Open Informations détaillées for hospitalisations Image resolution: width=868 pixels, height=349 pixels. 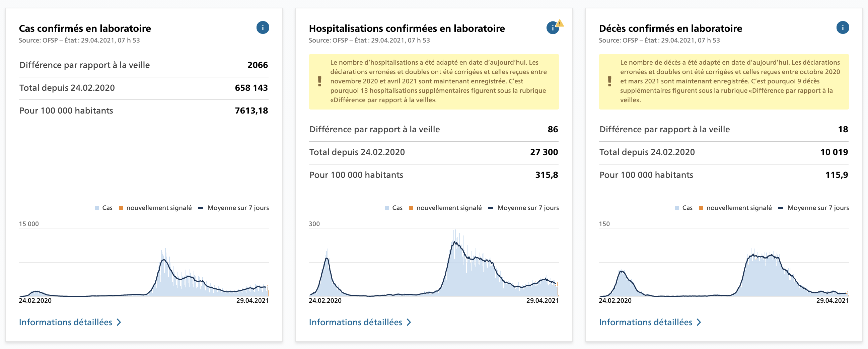(x=356, y=323)
